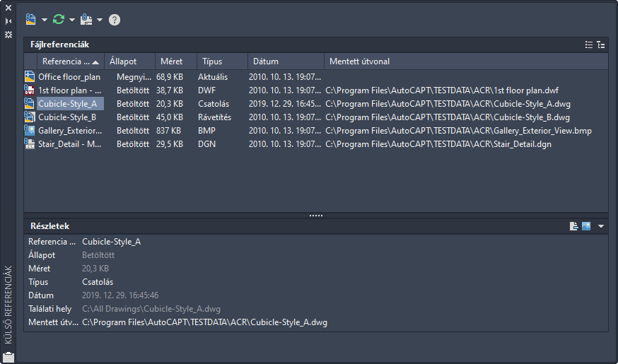Viewport: 618px width, 364px height.
Task: Toggle palette auto-hide on the side bar
Action: [8, 20]
